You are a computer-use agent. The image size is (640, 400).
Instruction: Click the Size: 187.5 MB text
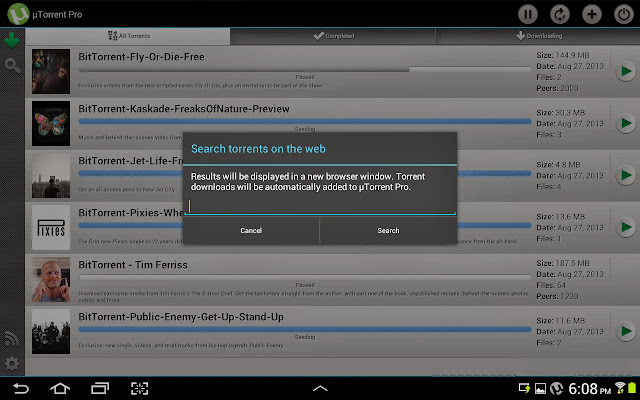(562, 263)
